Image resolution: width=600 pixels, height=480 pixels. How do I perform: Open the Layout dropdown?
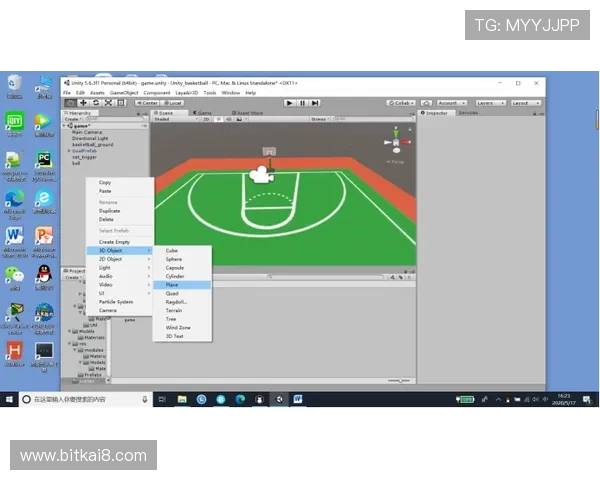[525, 103]
